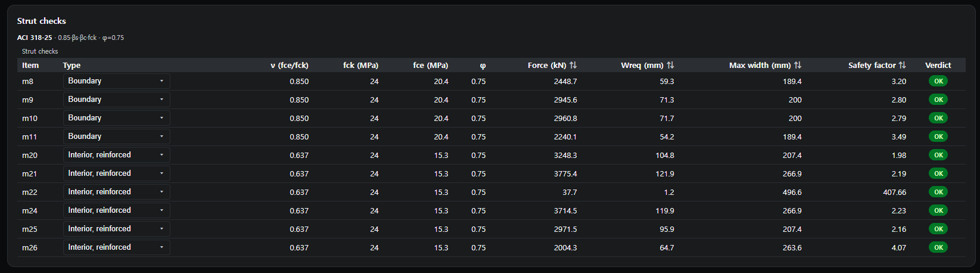The width and height of the screenshot is (980, 273).
Task: Click the Item column header
Action: click(30, 65)
